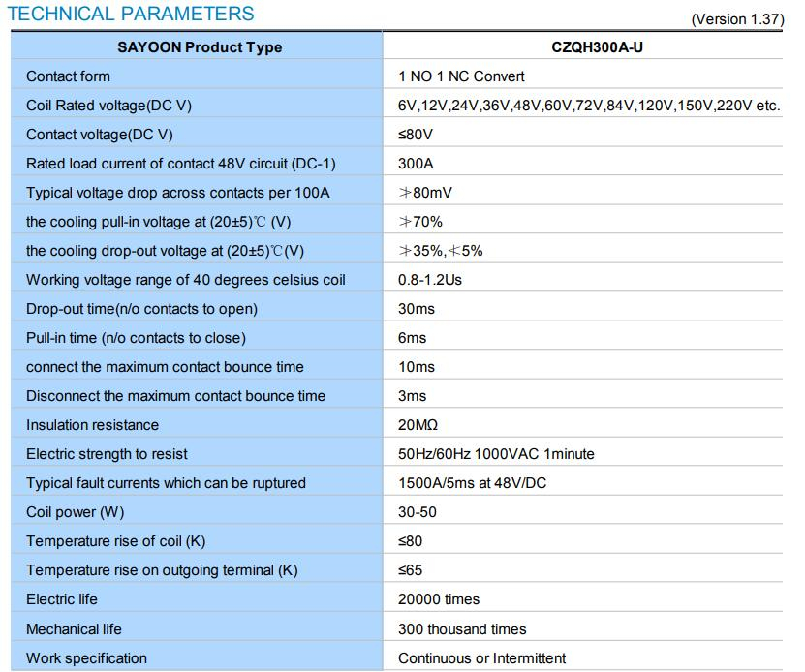This screenshot has width=805, height=672.
Task: Click the 3ms value
Action: point(413,396)
